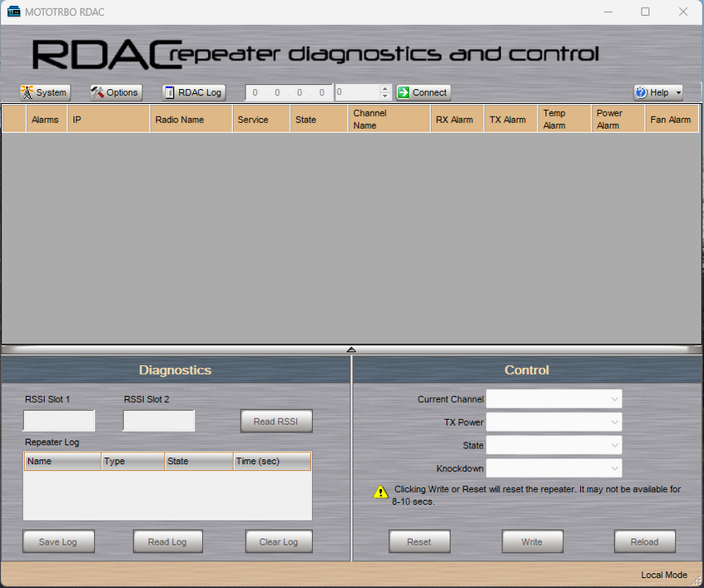
Task: Click the RSSI Slot 1 input field
Action: (x=58, y=421)
